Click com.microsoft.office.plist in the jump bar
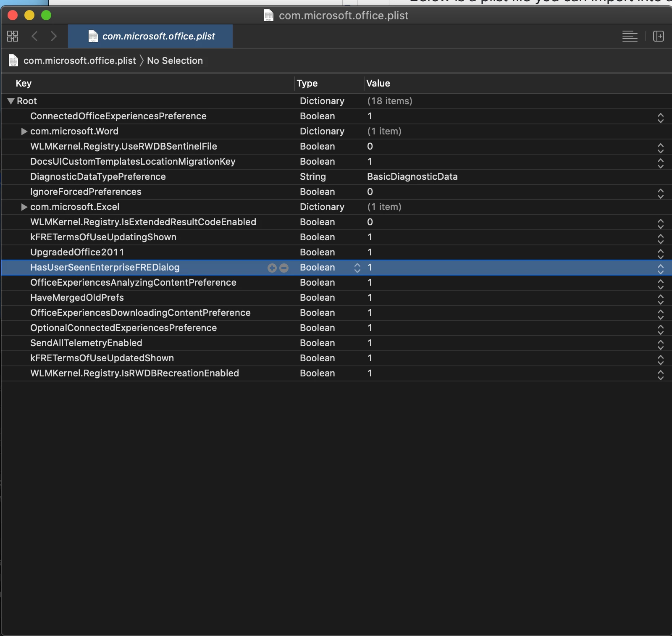 (79, 60)
